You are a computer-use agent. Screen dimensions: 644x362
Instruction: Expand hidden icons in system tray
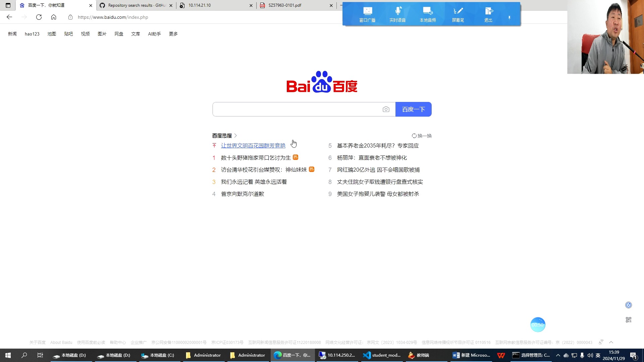[557, 355]
